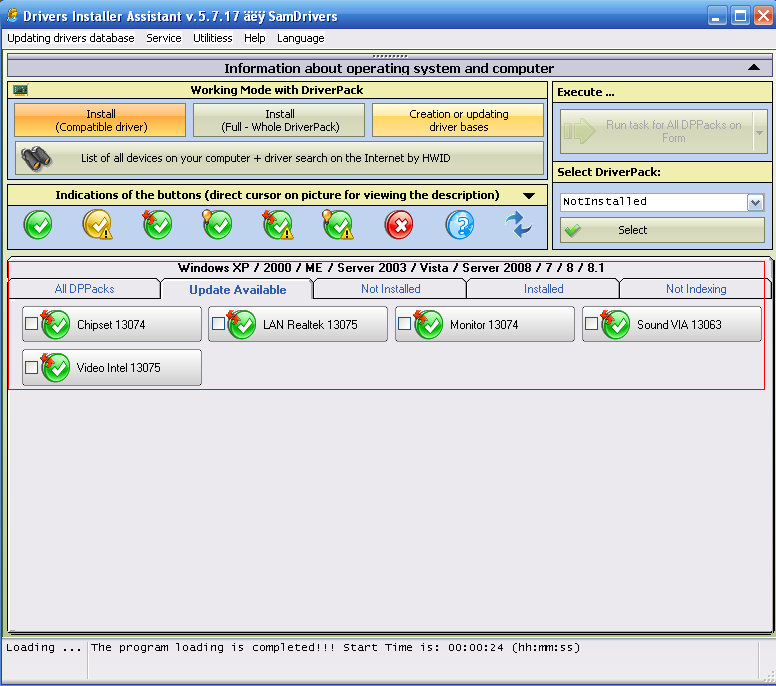Close the Drivers Installer Assistant window
The height and width of the screenshot is (686, 776).
[764, 16]
